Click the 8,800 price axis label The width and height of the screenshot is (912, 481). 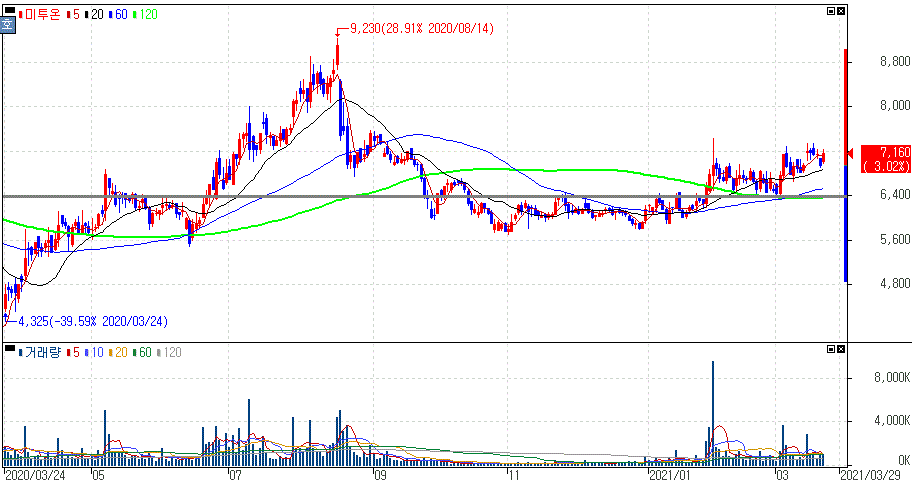click(x=895, y=62)
